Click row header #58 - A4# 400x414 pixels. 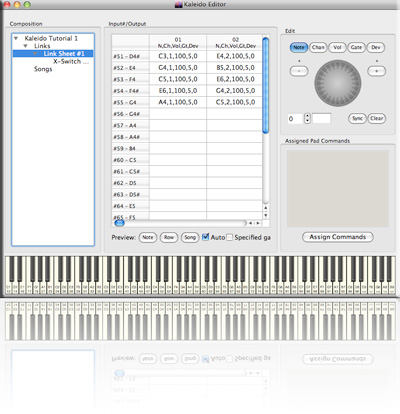pyautogui.click(x=130, y=137)
